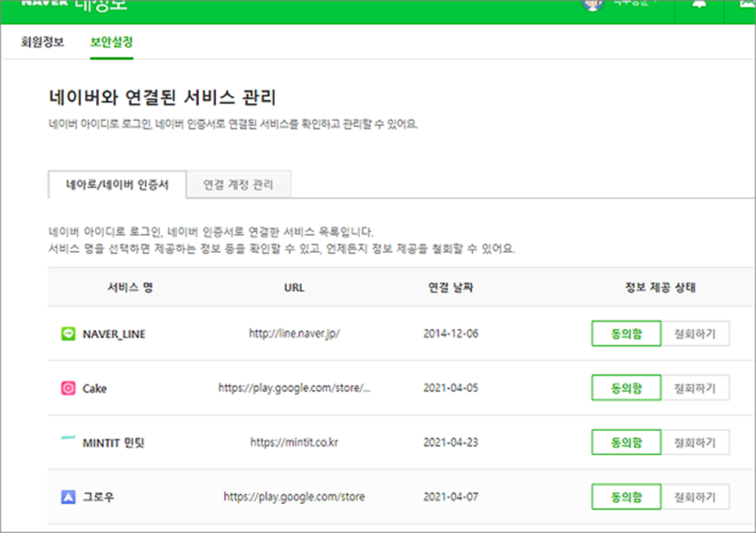This screenshot has width=756, height=533.
Task: Click connection date 2021-04-05
Action: point(451,389)
